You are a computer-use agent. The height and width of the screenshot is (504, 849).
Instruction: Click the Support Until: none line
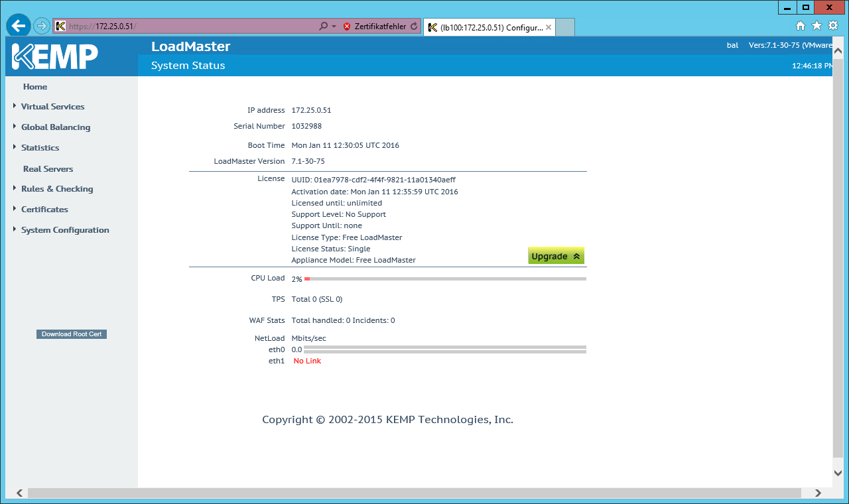tap(327, 225)
